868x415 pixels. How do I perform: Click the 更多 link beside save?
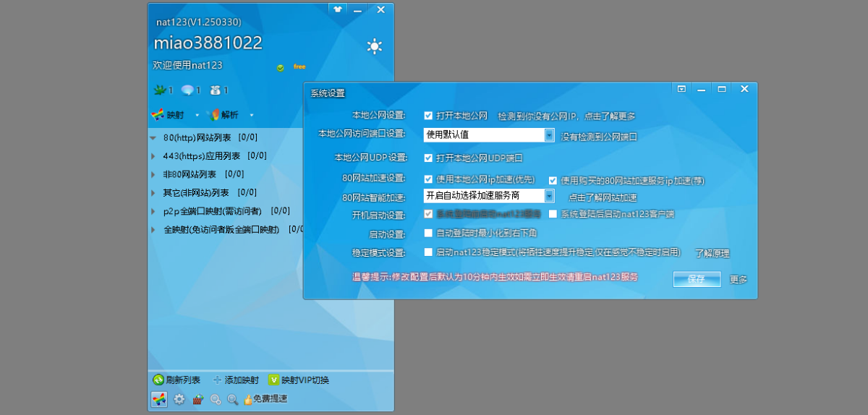[x=739, y=280]
